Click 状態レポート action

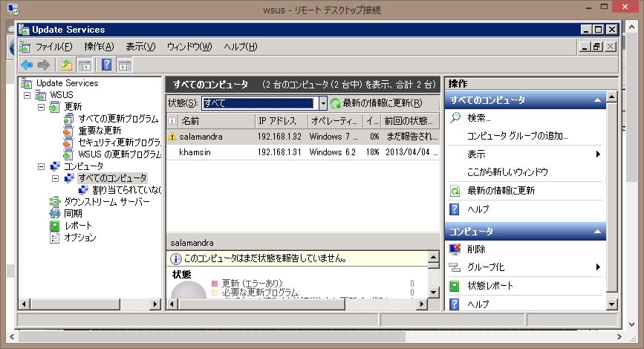[x=490, y=286]
